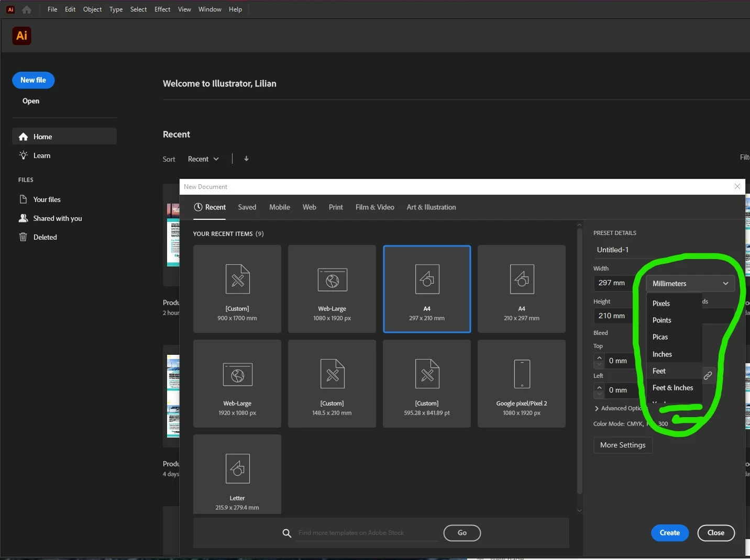Close the New Document dialog with X

pos(737,186)
